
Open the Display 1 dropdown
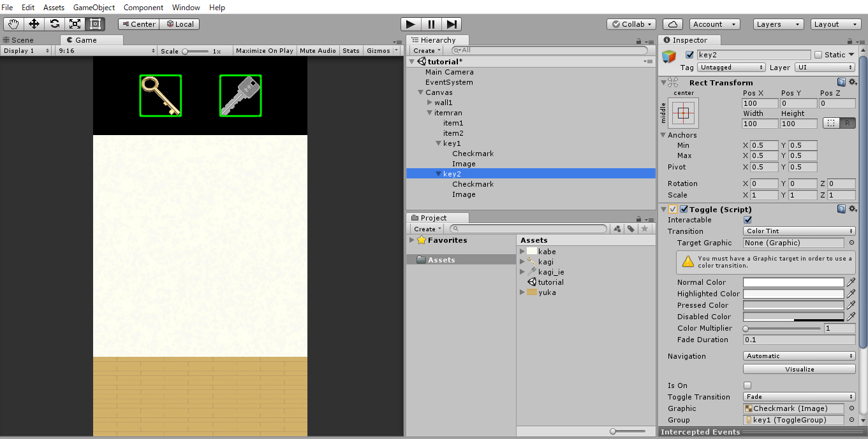coord(27,50)
